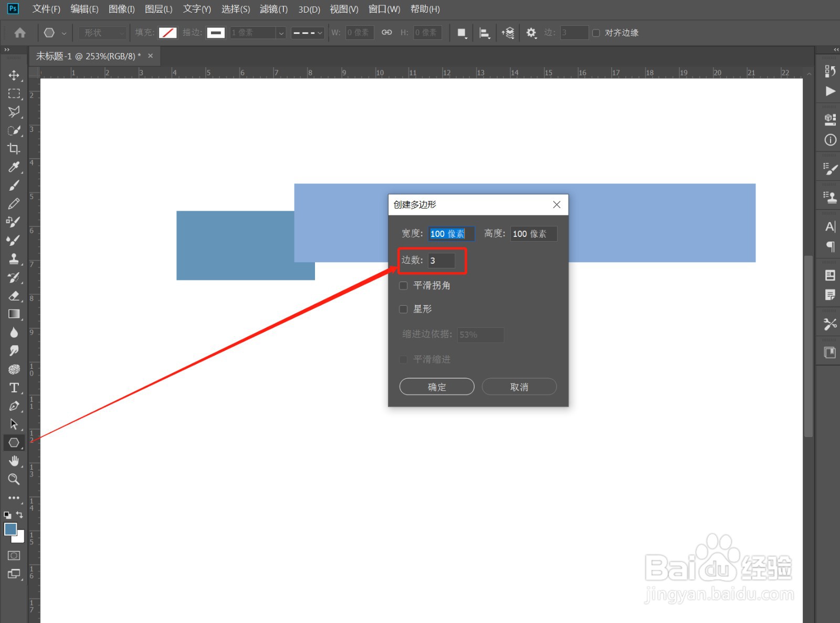Screen dimensions: 840x623
Task: Open the Character panel icon
Action: tap(830, 227)
